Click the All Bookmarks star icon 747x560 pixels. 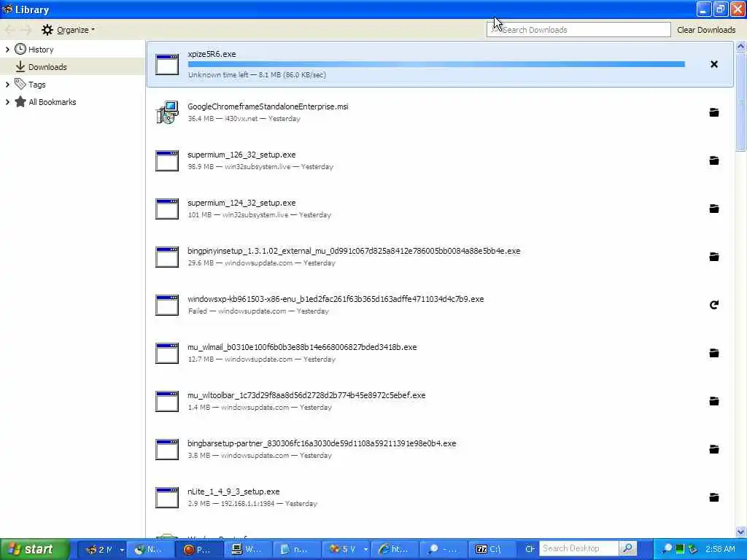[x=20, y=102]
